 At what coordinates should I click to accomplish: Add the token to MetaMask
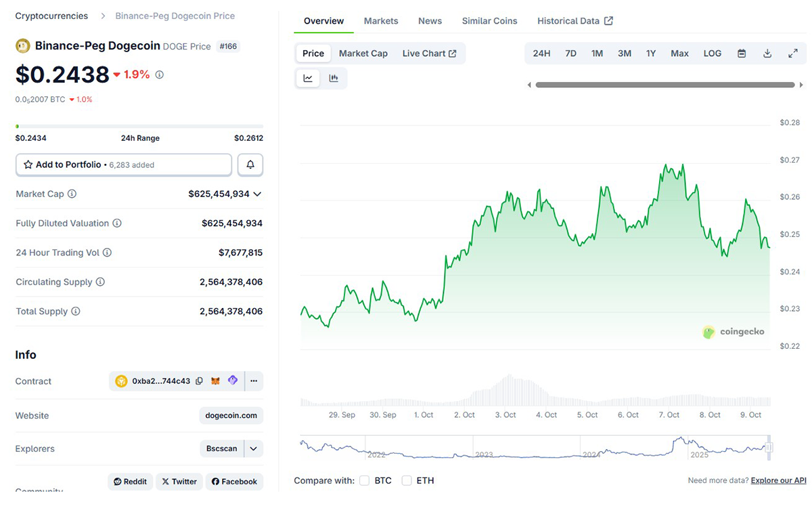tap(215, 381)
